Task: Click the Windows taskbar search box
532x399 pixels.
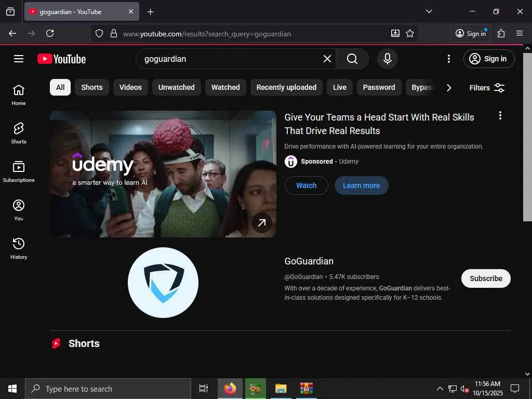Action: (108, 389)
